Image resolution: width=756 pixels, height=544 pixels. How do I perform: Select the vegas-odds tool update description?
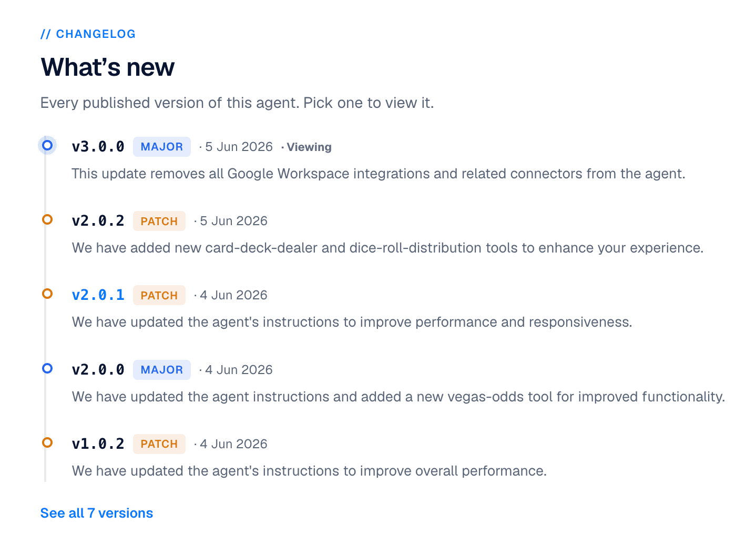pos(399,397)
